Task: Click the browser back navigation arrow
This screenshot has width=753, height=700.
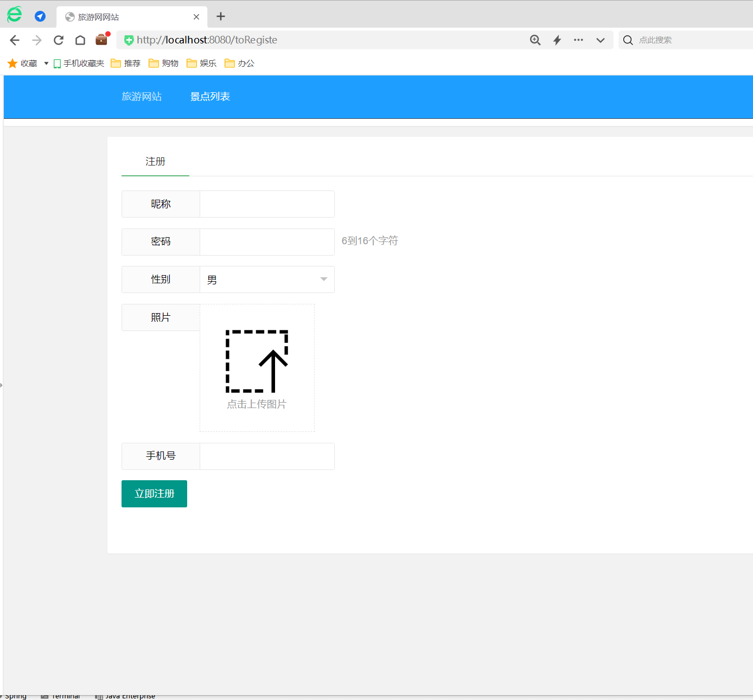Action: tap(14, 40)
